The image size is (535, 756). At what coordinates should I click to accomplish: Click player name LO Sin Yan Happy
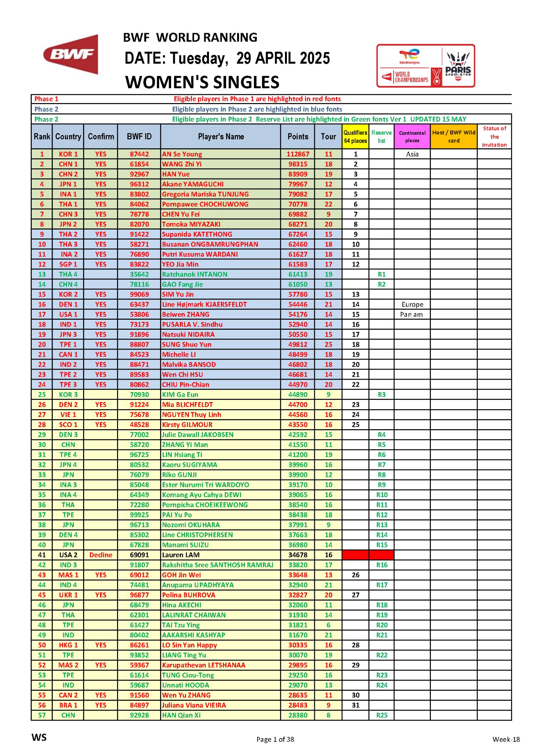click(x=189, y=645)
